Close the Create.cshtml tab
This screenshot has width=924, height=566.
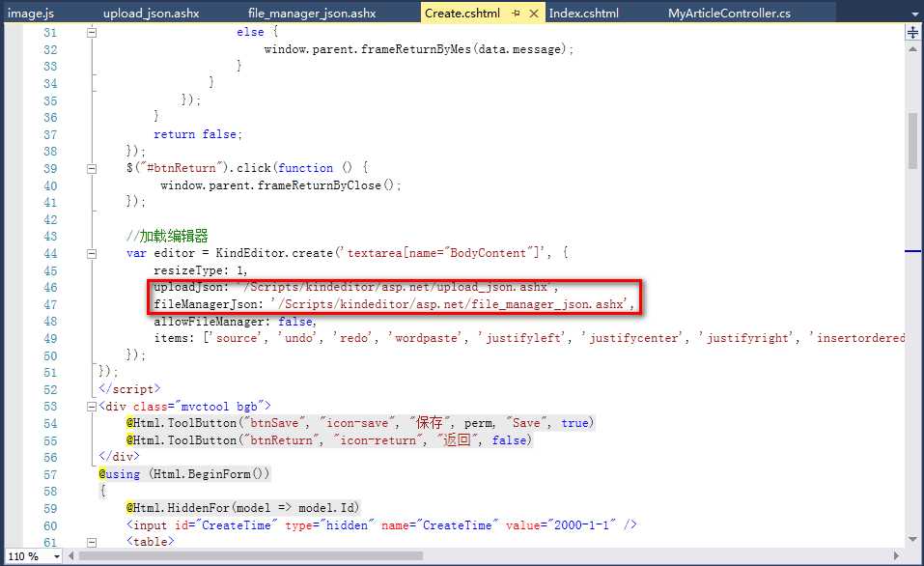click(534, 13)
